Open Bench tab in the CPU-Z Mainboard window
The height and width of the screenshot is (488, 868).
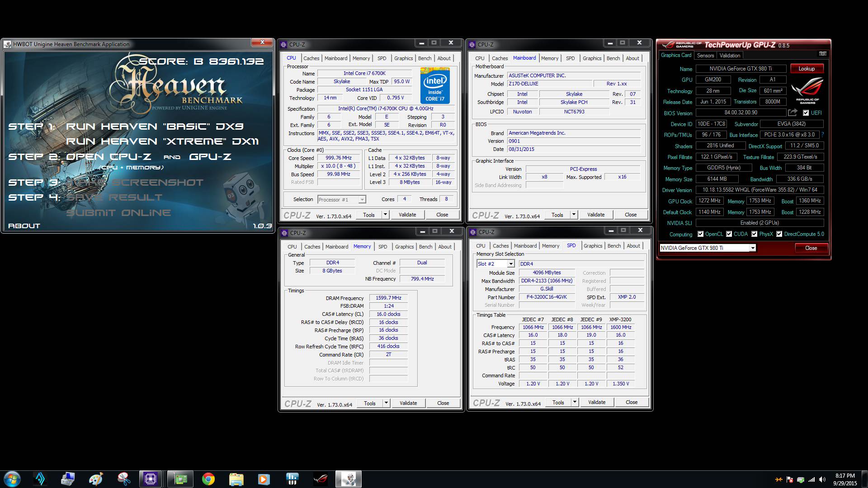tap(613, 58)
